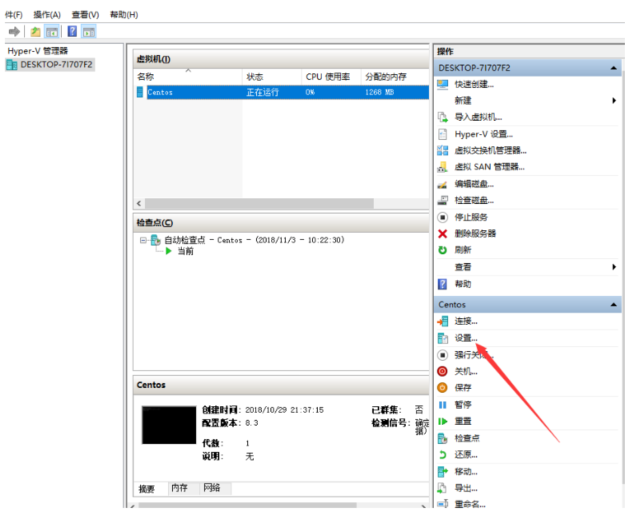Image resolution: width=625 pixels, height=517 pixels.
Task: Click 导出 icon
Action: coord(442,488)
